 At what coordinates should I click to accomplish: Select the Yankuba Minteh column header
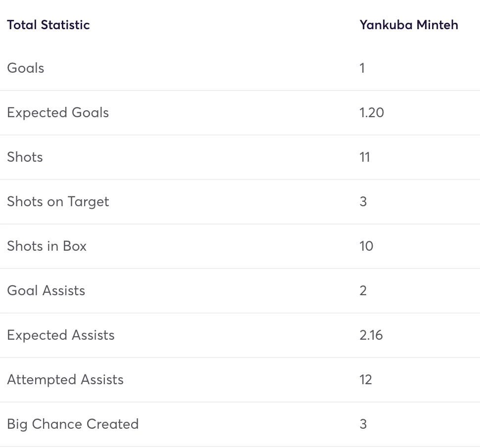(409, 25)
